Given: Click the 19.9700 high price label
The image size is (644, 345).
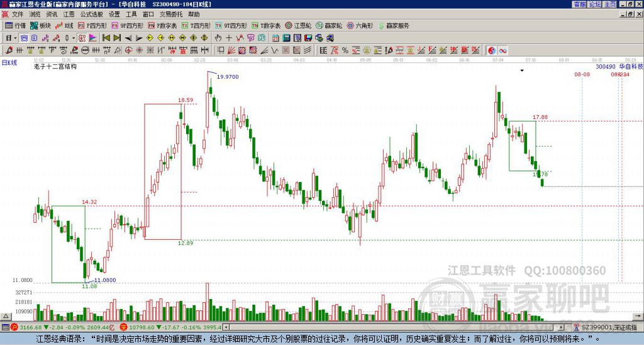Looking at the screenshot, I should click(x=228, y=77).
